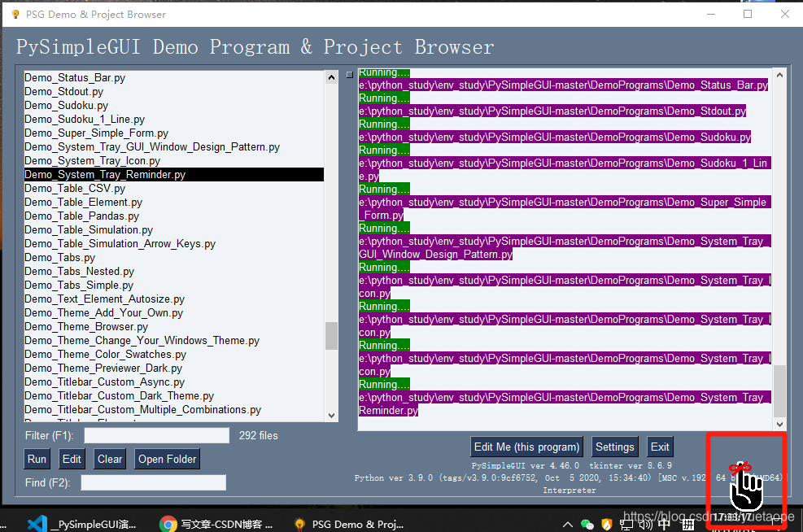This screenshot has width=803, height=532.
Task: Focus the Filter (F1) input field
Action: coord(157,436)
